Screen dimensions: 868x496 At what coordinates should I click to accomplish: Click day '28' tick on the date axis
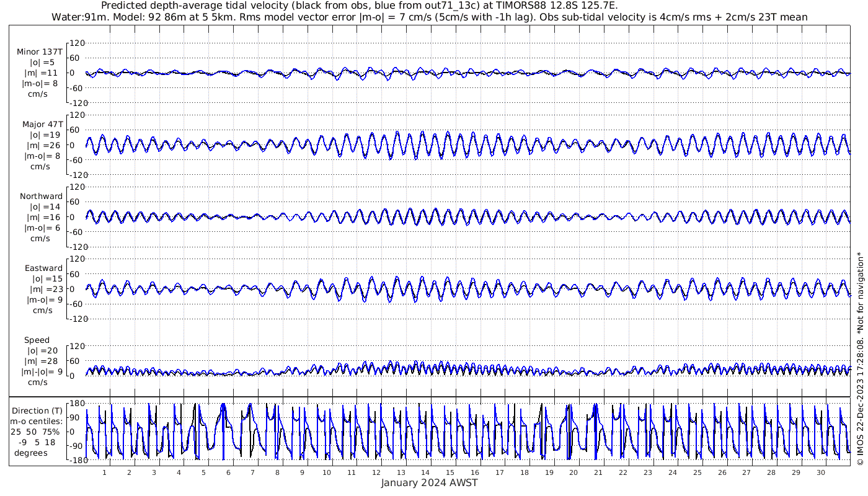771,472
